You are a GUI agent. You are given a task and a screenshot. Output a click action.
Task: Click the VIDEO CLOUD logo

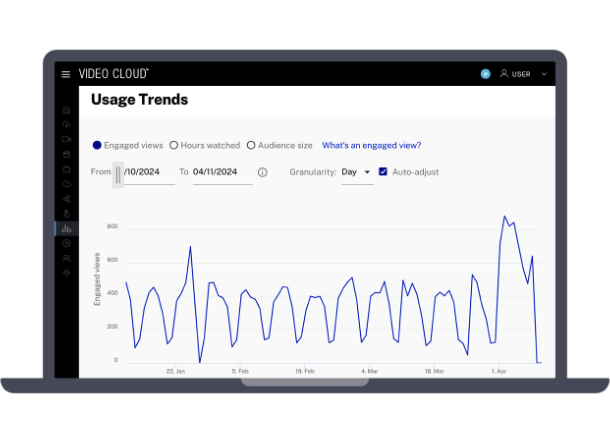click(114, 74)
